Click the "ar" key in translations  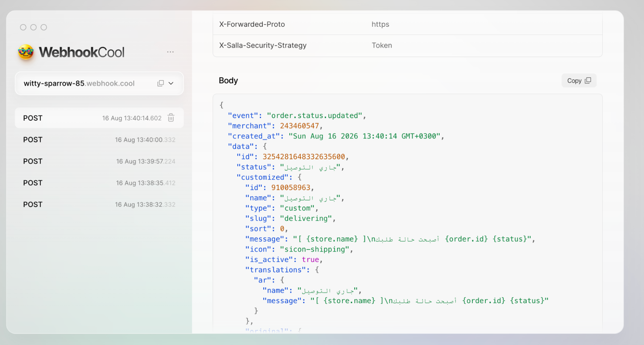click(x=262, y=280)
